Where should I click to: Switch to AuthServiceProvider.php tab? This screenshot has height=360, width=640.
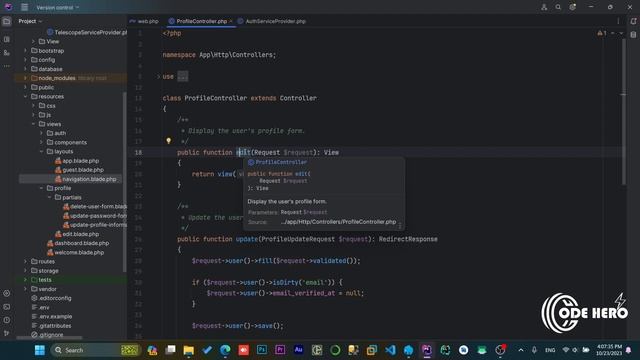click(x=272, y=21)
